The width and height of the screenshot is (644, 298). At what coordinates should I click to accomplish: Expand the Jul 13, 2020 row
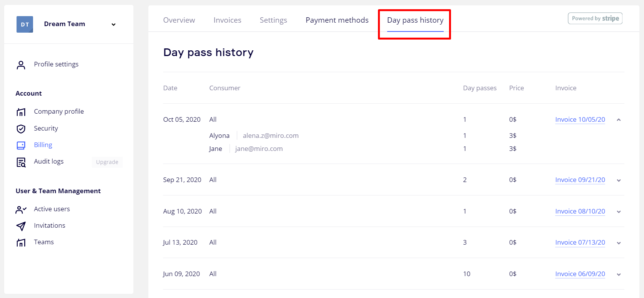click(619, 243)
